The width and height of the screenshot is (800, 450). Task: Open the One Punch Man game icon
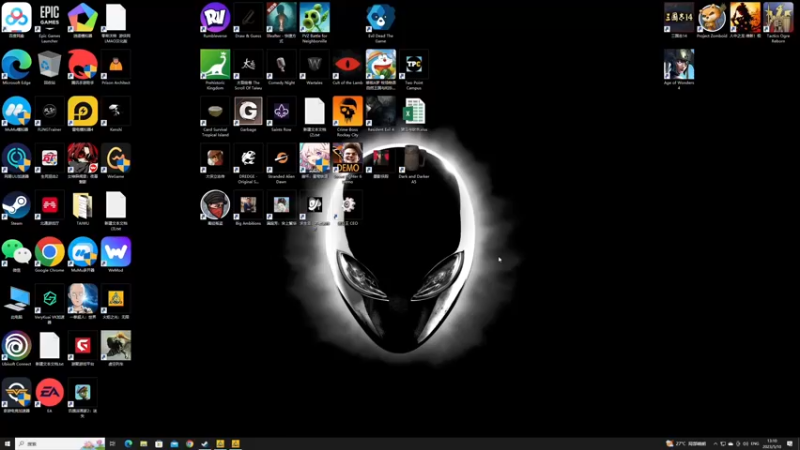83,303
